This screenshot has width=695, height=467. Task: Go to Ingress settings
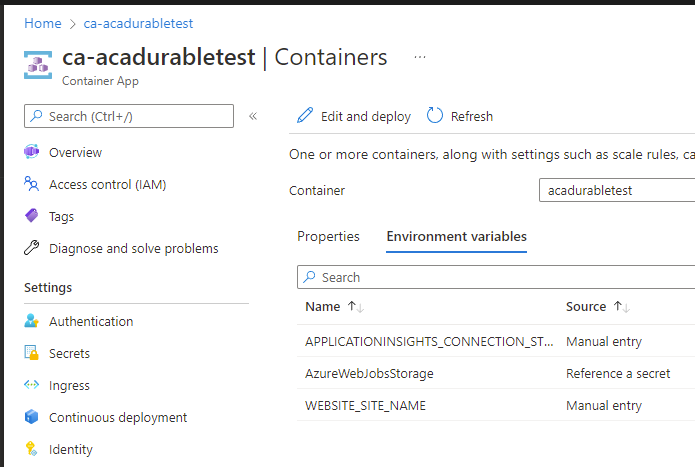pos(69,385)
